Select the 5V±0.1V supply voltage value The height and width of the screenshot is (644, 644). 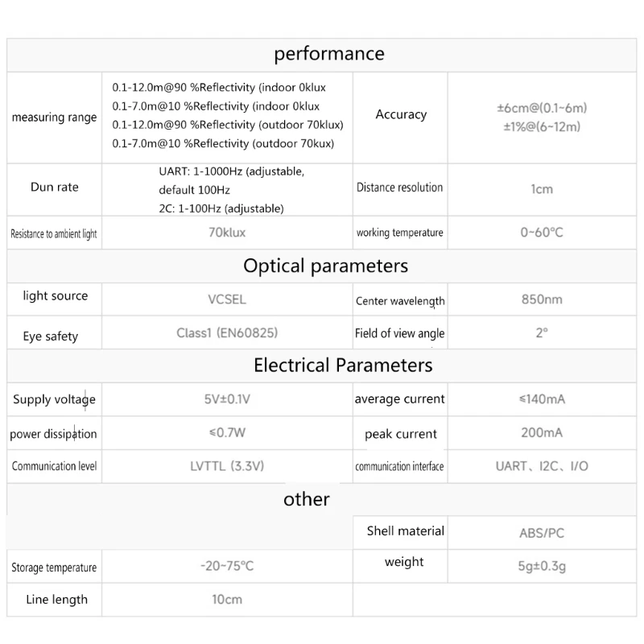pyautogui.click(x=227, y=399)
